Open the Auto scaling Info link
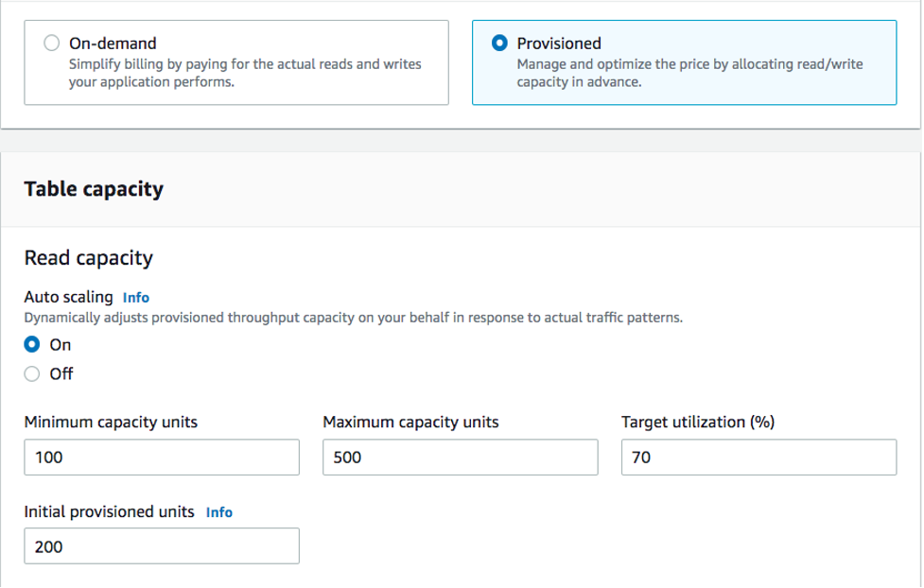924x588 pixels. [x=134, y=297]
